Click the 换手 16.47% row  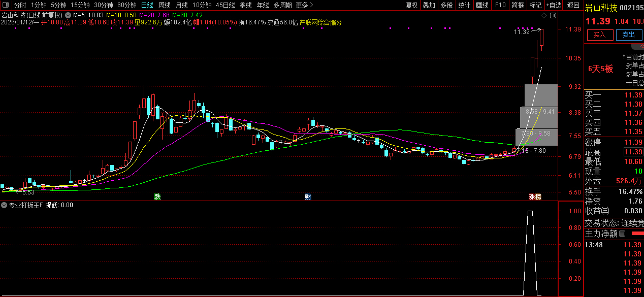pos(614,191)
